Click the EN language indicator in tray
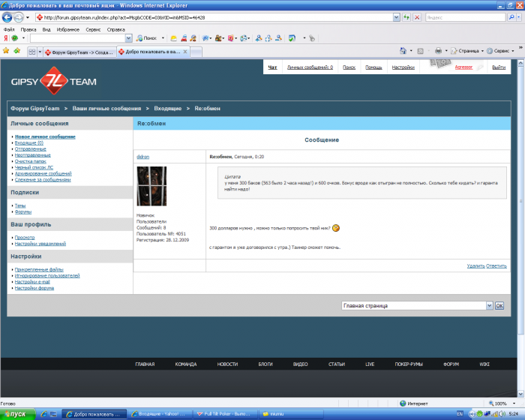This screenshot has height=420, width=525. pyautogui.click(x=460, y=414)
